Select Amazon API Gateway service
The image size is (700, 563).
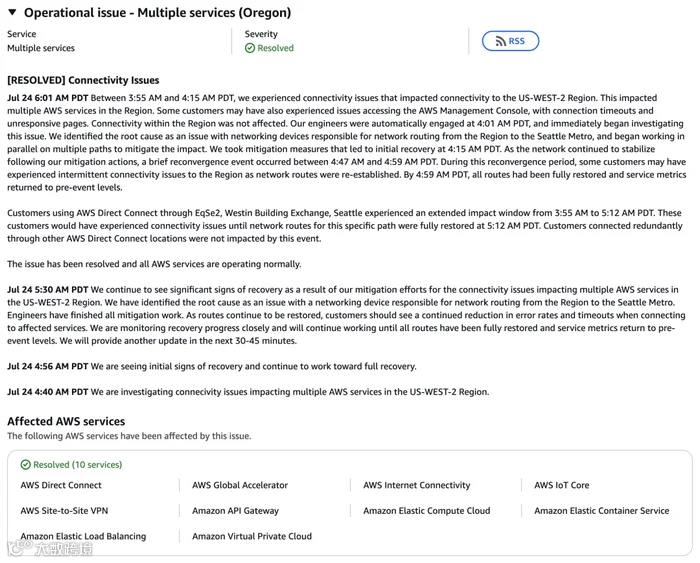click(235, 511)
